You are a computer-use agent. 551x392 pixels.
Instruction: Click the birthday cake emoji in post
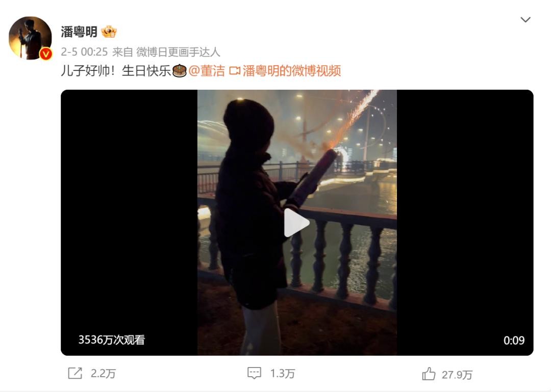pos(180,71)
